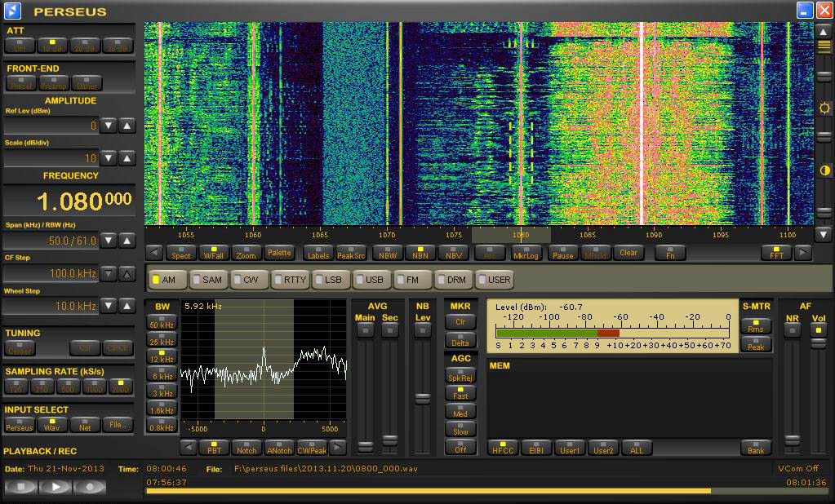Switch to USB mode
This screenshot has width=835, height=504.
371,280
